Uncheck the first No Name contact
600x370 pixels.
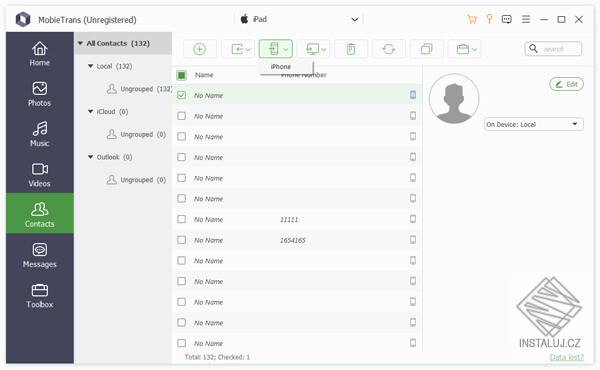tap(181, 95)
